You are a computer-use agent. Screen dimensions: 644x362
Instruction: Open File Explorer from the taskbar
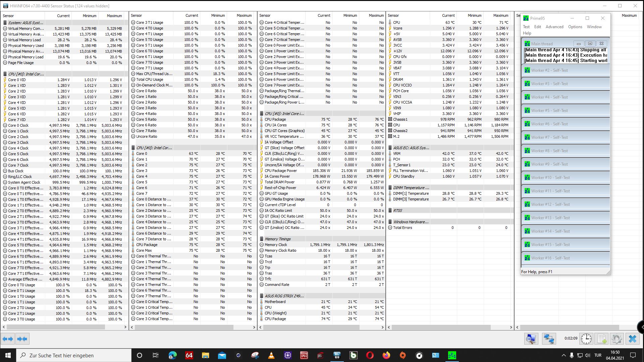coord(205,355)
